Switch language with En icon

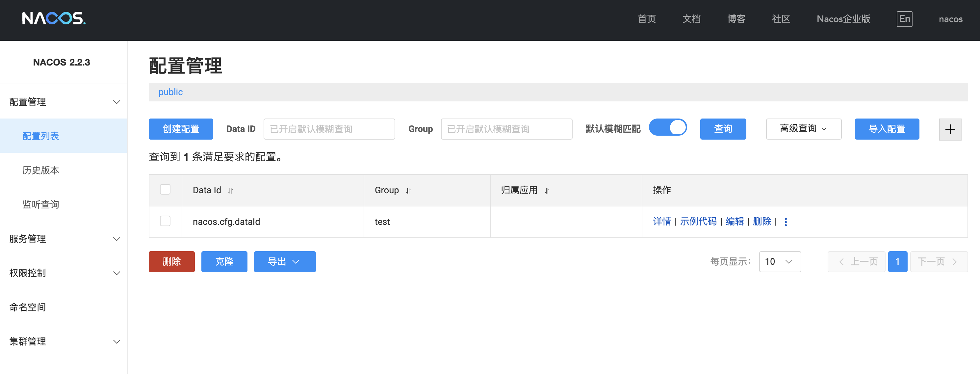pyautogui.click(x=904, y=19)
